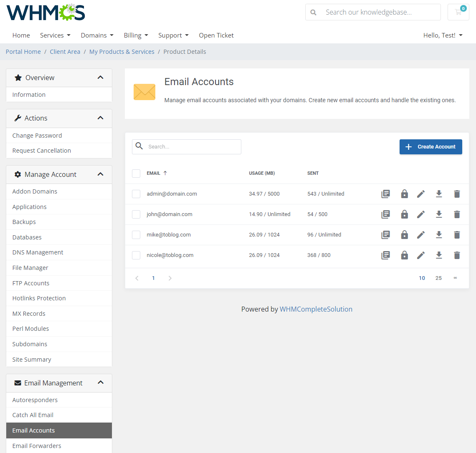The height and width of the screenshot is (453, 476).
Task: Collapse the Manage Account section
Action: click(100, 174)
